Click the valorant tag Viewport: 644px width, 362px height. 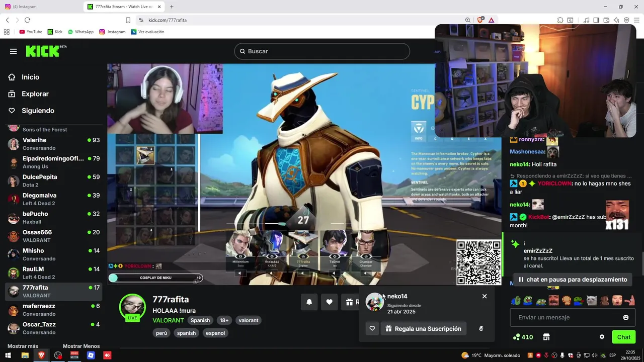[x=249, y=320]
